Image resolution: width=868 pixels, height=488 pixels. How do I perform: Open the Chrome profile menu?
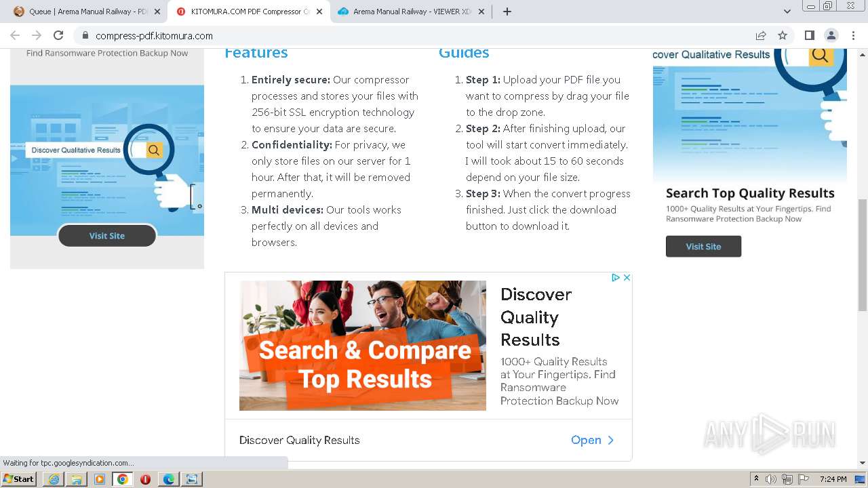pos(831,35)
